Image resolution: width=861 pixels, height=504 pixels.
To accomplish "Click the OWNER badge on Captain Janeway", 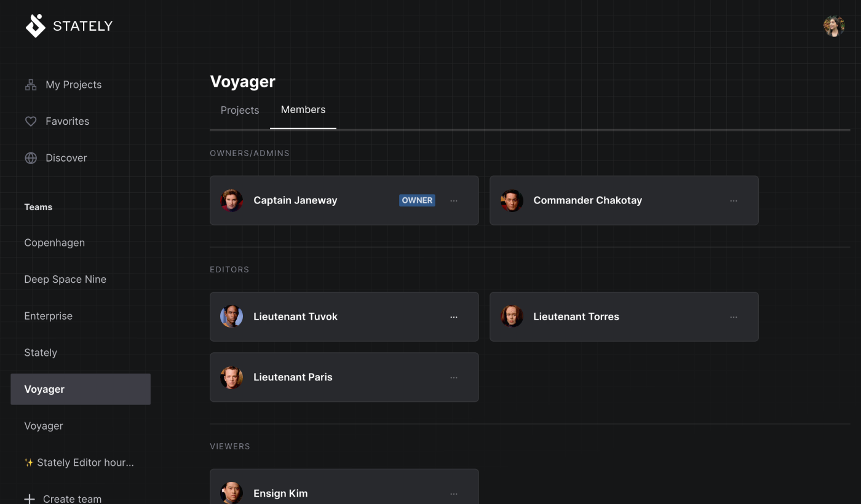I will click(417, 200).
